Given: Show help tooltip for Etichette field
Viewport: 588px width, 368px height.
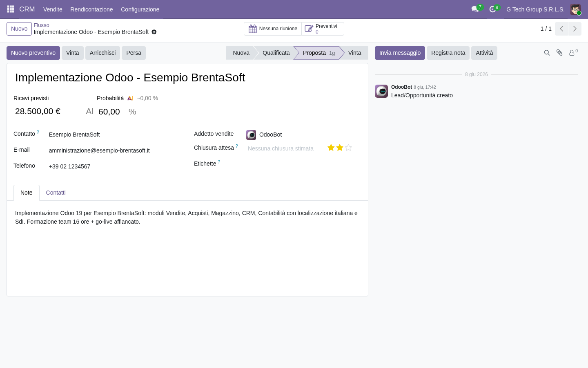Looking at the screenshot, I should pos(219,162).
